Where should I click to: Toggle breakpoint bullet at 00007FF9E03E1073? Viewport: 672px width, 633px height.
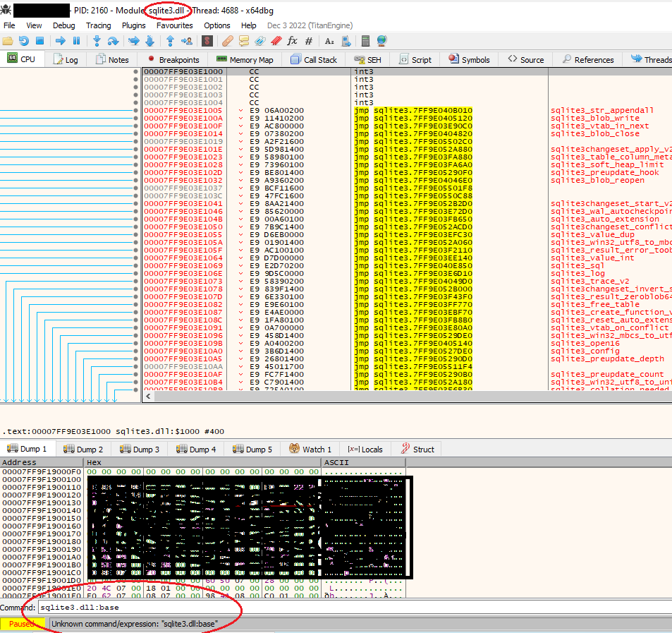136,282
